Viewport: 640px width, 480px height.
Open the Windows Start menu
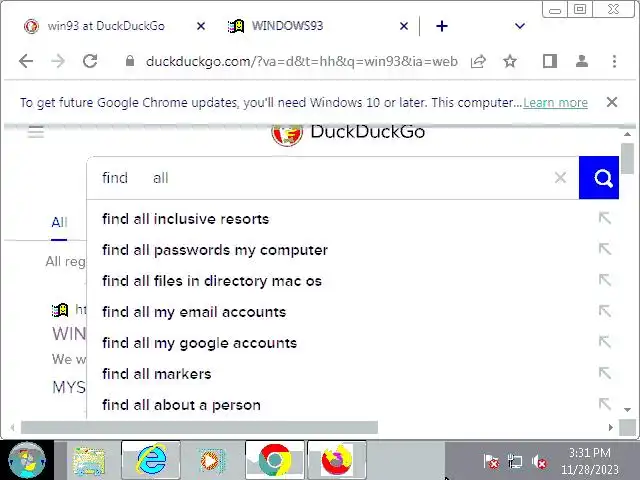pyautogui.click(x=27, y=460)
